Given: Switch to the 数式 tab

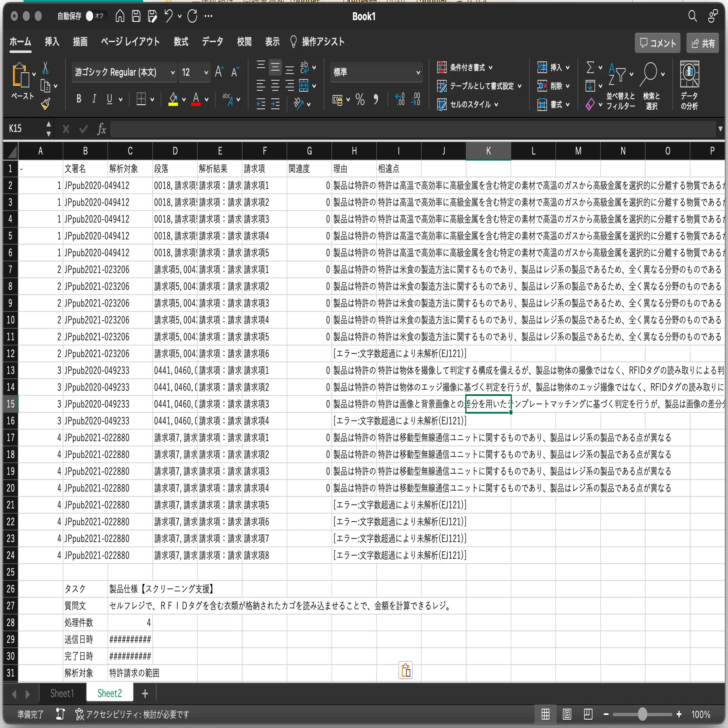Looking at the screenshot, I should 181,42.
